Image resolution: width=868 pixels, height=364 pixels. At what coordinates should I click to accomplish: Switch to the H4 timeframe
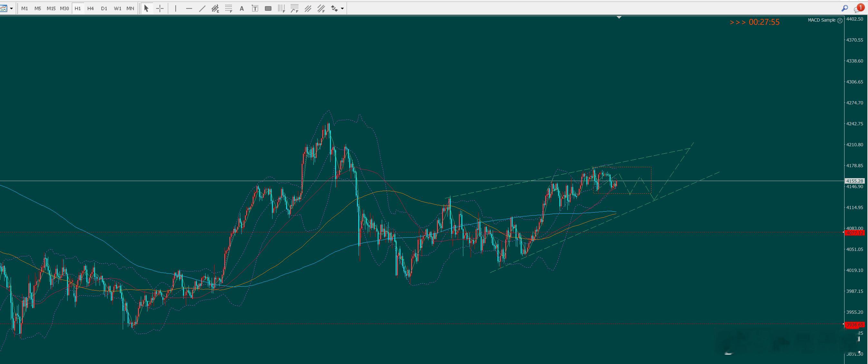point(90,8)
